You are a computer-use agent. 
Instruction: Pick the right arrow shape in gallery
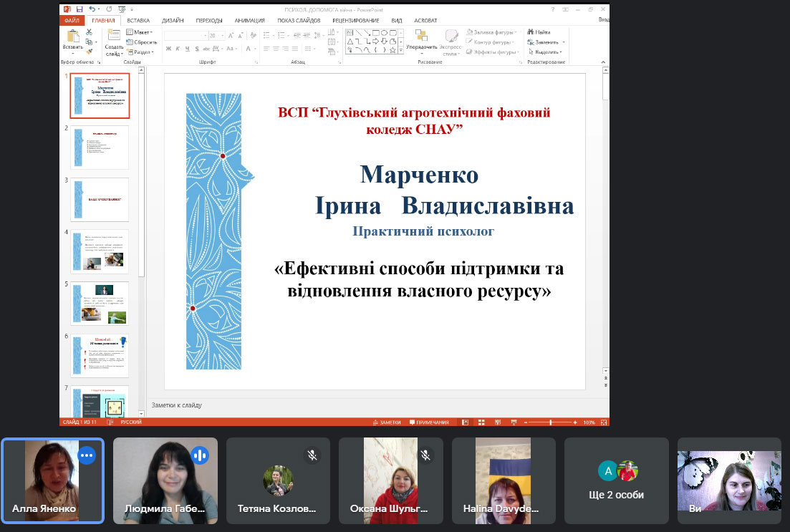pos(375,42)
